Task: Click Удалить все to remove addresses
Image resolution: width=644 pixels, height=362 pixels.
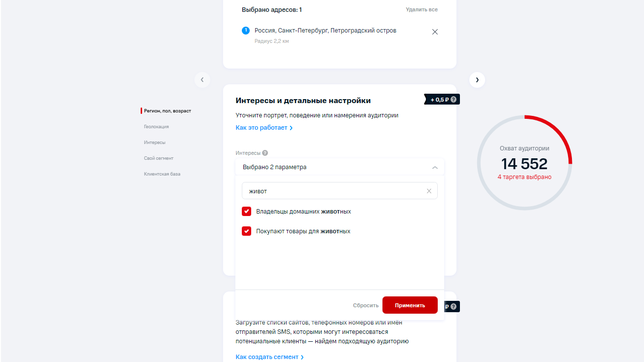Action: tap(421, 10)
